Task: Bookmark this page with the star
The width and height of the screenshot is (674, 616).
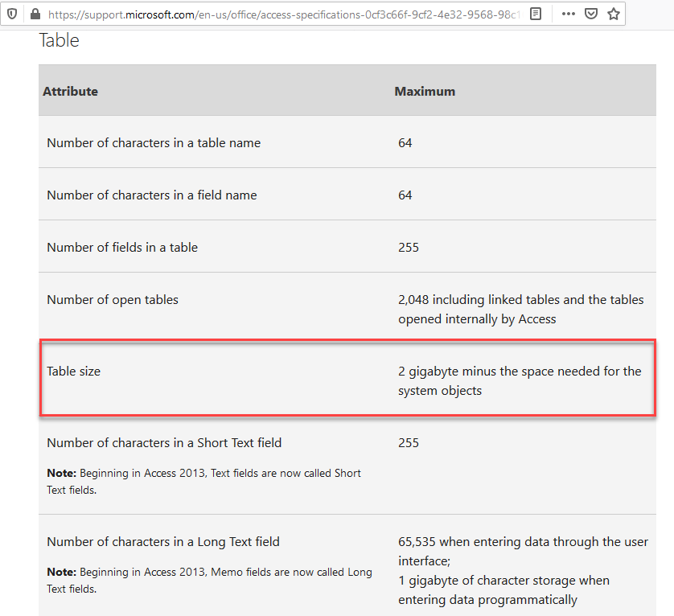Action: (614, 14)
